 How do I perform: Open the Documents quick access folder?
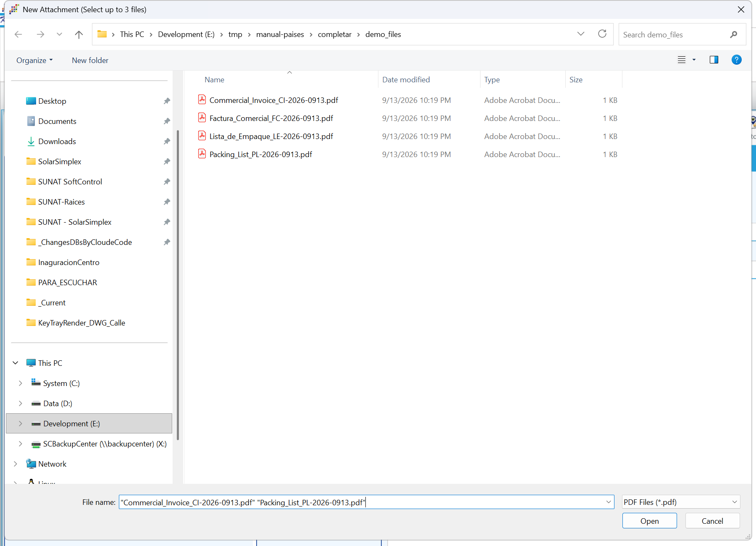57,121
